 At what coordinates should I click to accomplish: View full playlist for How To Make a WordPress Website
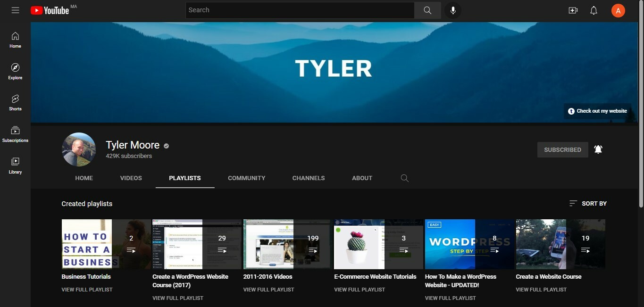(x=451, y=298)
